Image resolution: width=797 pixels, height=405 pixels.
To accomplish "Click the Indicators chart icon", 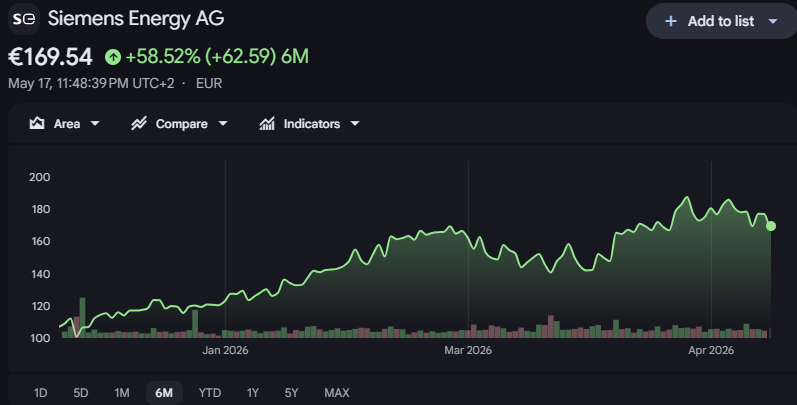I will point(267,123).
